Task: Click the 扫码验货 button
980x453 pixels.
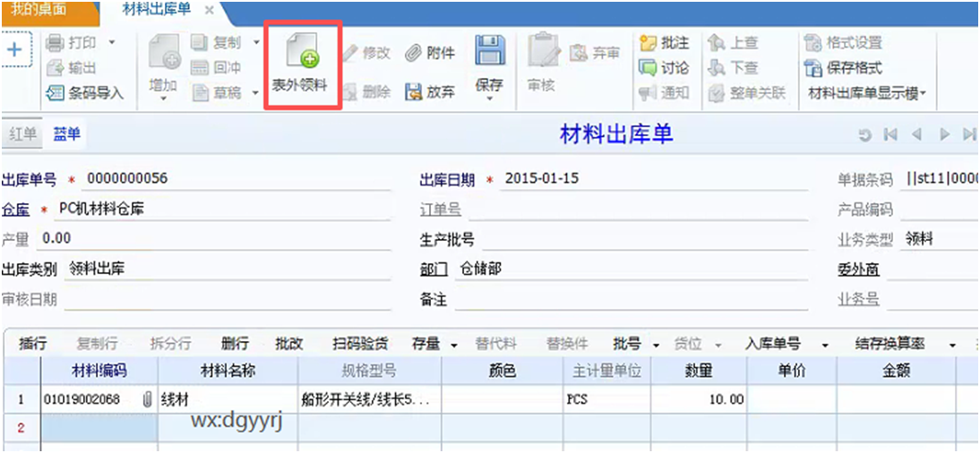Action: (x=360, y=344)
